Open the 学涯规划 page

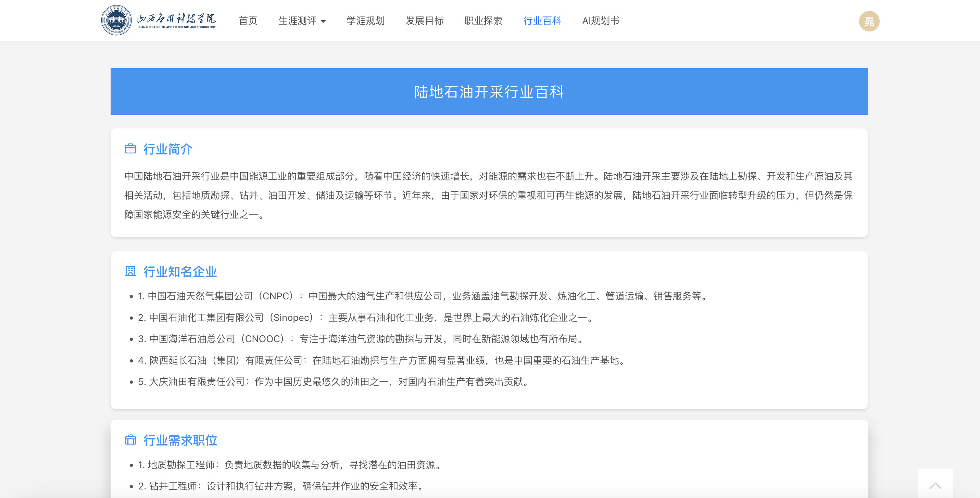tap(366, 21)
